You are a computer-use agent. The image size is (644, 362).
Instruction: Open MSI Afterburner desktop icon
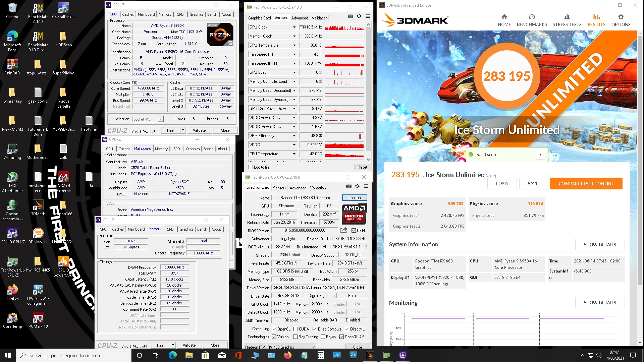tap(12, 182)
